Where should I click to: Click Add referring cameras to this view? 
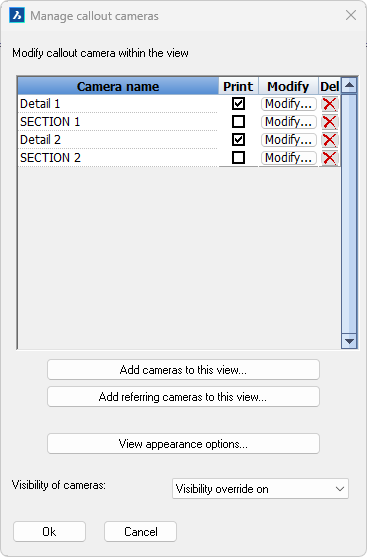point(183,397)
